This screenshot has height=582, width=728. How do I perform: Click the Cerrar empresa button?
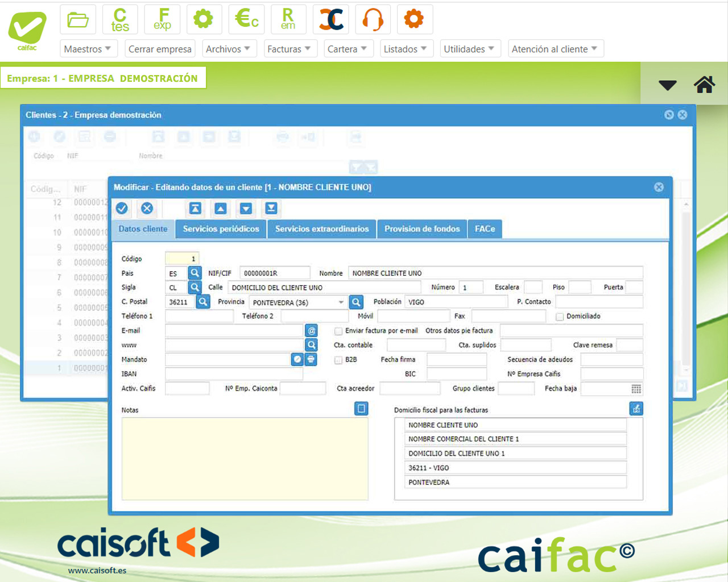point(160,49)
